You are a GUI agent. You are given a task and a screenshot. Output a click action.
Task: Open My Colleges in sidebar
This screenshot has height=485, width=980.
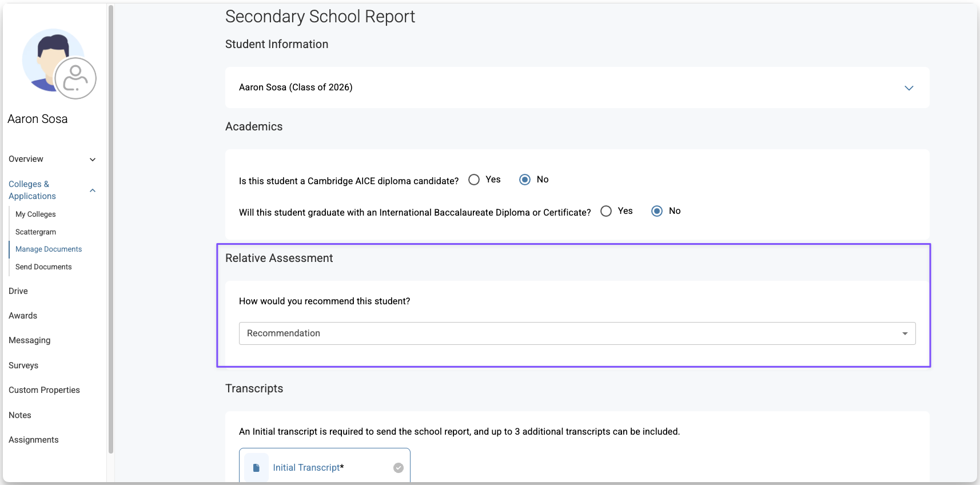pos(35,214)
